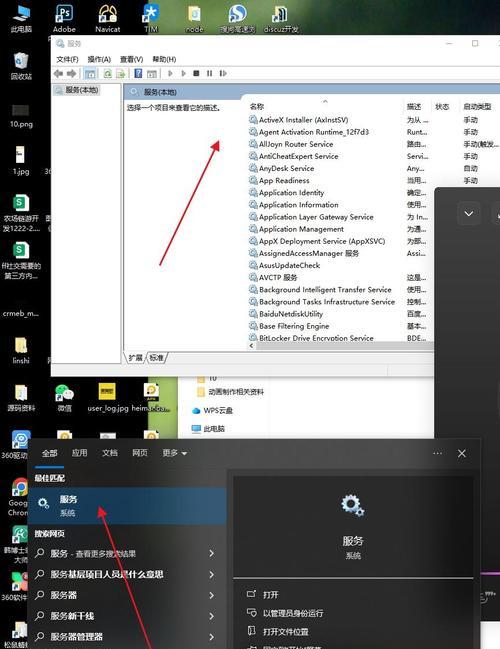Viewport: 500px width, 649px height.
Task: Click the refresh icon in Services toolbar
Action: tap(108, 74)
